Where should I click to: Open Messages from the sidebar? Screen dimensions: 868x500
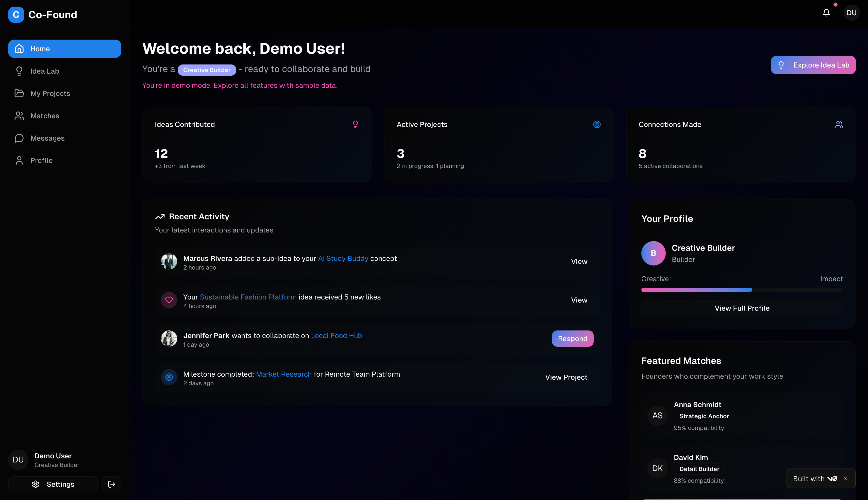(x=47, y=138)
